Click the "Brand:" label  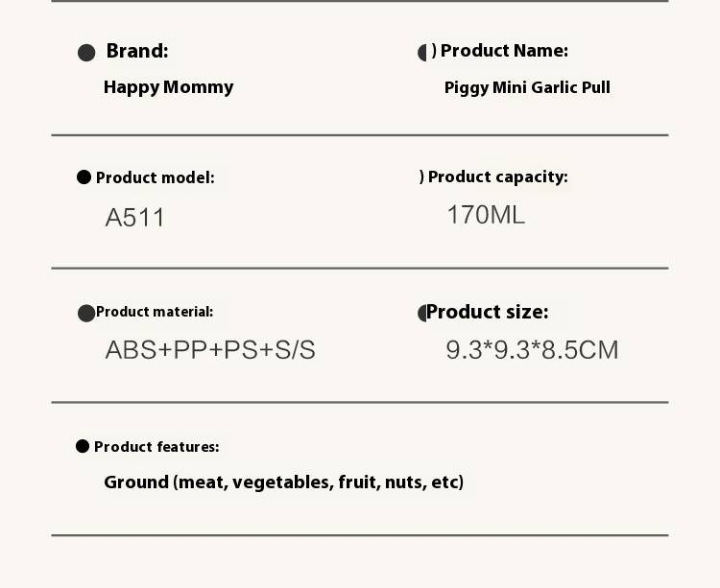[137, 51]
